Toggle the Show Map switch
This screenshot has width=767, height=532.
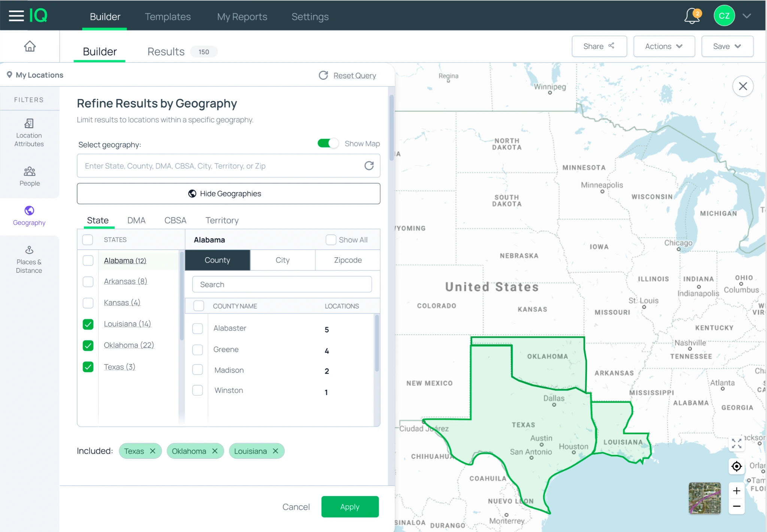[328, 143]
